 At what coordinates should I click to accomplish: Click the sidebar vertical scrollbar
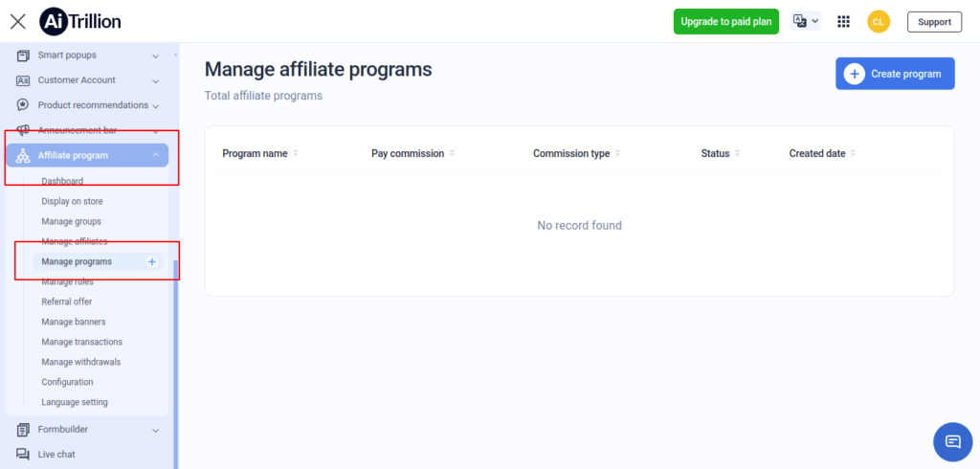[x=176, y=365]
